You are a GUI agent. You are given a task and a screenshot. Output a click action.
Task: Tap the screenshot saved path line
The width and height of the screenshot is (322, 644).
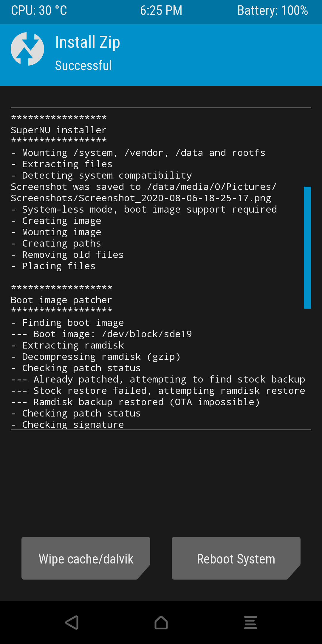[144, 192]
